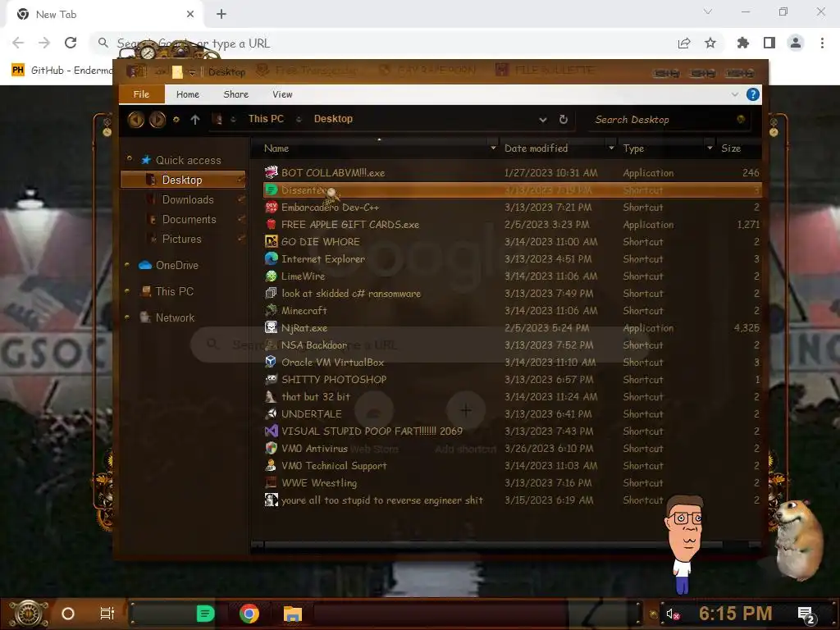Select Downloads in navigation pane
This screenshot has width=840, height=630.
click(188, 199)
